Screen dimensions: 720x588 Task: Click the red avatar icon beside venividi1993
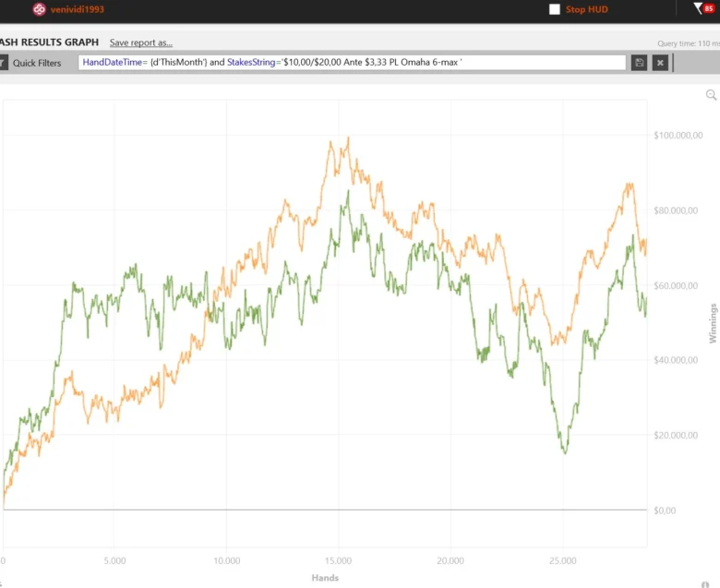tap(39, 9)
